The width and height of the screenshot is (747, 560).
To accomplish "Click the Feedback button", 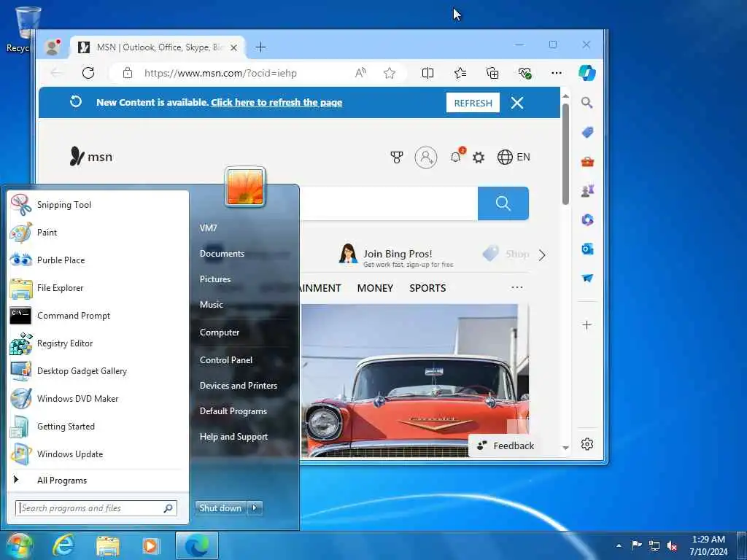I will [506, 446].
